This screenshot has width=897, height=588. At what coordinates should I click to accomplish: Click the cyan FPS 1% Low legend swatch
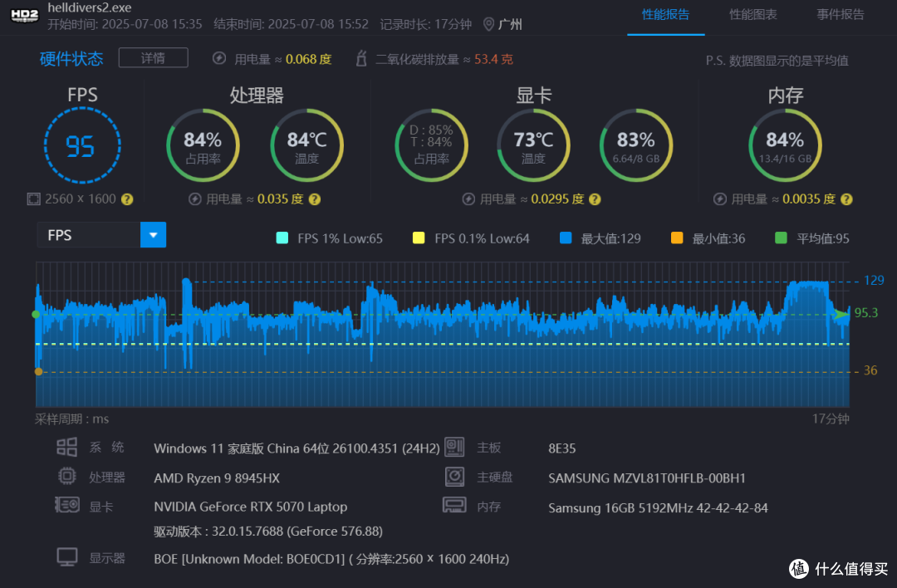(282, 238)
